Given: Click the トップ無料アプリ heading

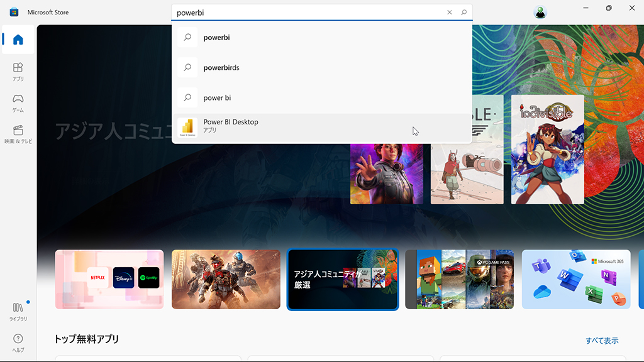Looking at the screenshot, I should tap(87, 339).
